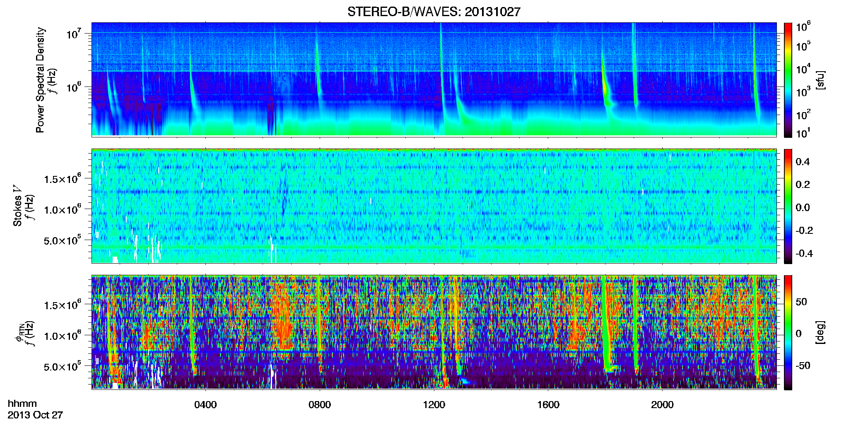Click 1.5×10^6 tick on Stokes V axis
This screenshot has height=447, width=868.
point(63,179)
